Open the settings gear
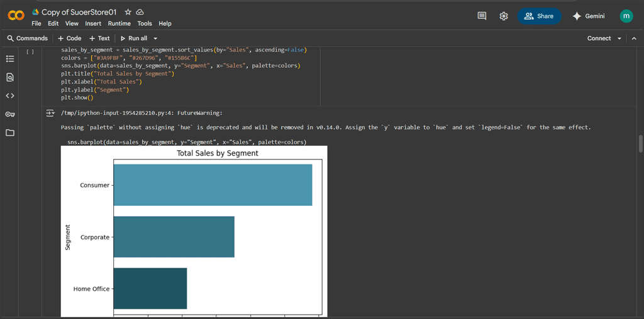Viewport: 644px width, 319px height. point(504,16)
